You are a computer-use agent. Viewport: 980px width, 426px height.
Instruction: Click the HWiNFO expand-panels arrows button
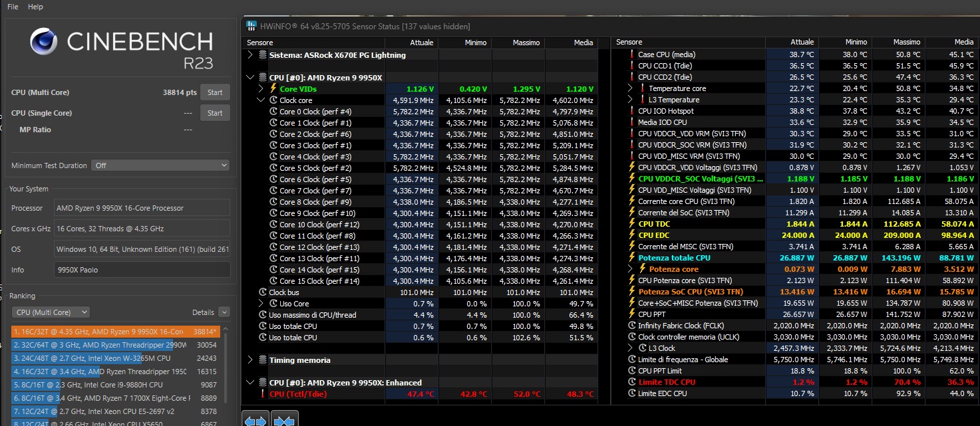(256, 420)
